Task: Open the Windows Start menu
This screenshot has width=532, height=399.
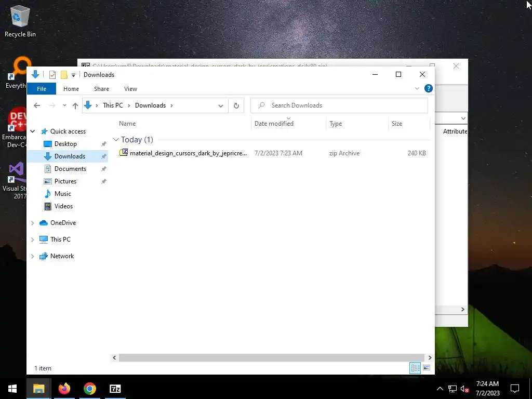Action: pos(12,389)
